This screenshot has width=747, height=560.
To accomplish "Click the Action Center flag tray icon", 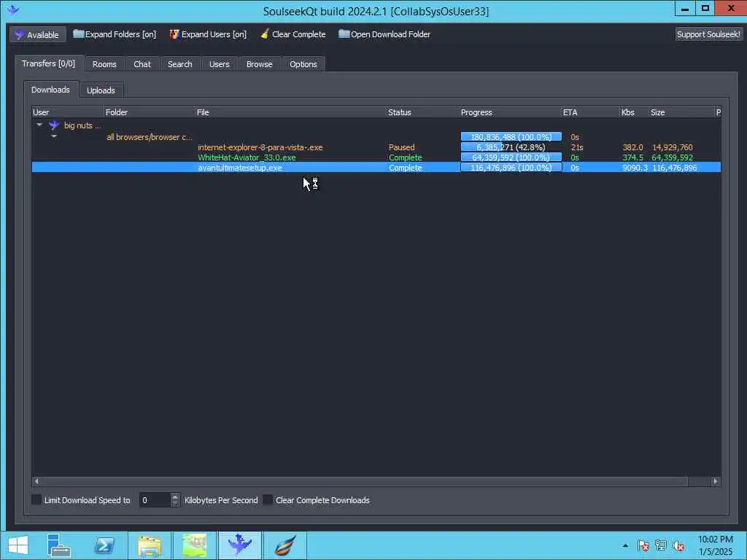I will click(x=643, y=545).
